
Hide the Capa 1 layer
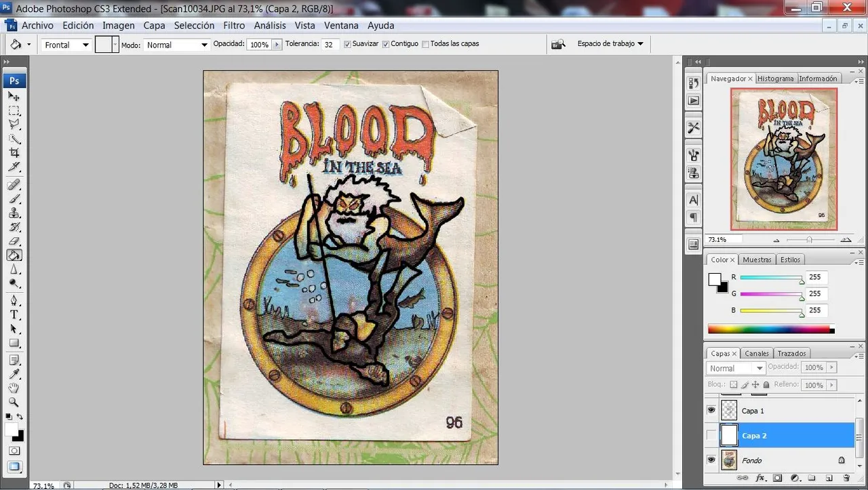[x=711, y=411]
